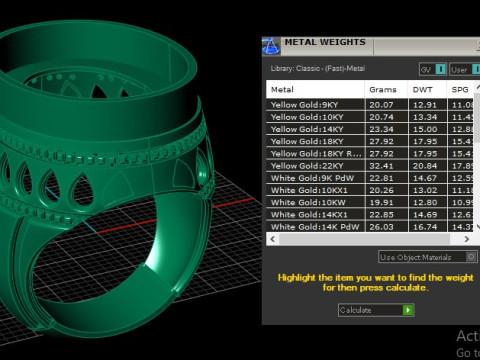Viewport: 480px width, 360px height.
Task: Click the Calculate button
Action: [x=376, y=310]
